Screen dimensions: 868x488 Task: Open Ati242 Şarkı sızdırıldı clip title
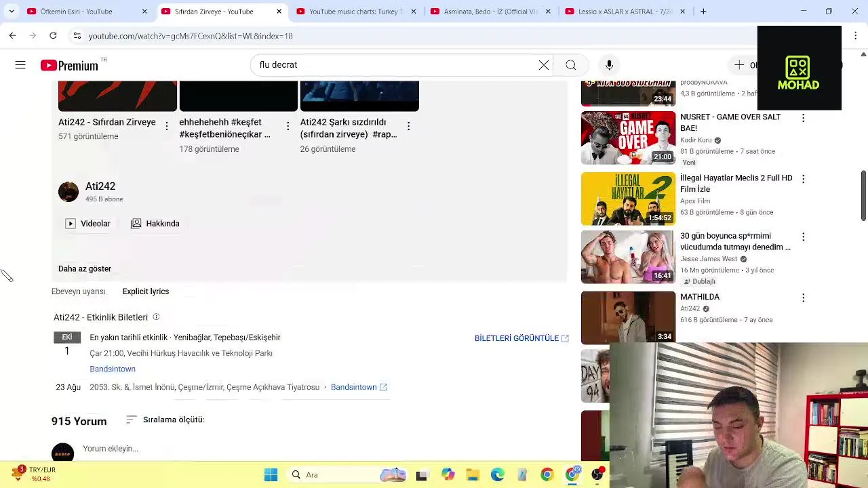(x=349, y=128)
